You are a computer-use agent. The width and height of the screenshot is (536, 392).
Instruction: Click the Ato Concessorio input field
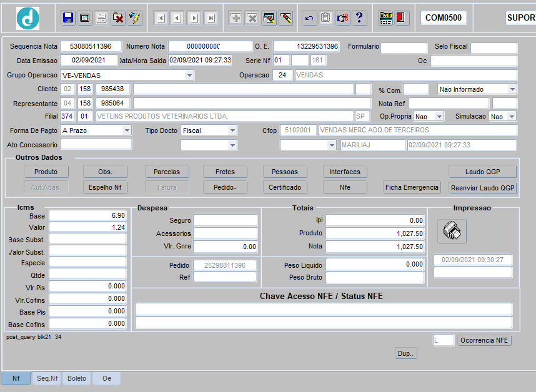pos(96,144)
